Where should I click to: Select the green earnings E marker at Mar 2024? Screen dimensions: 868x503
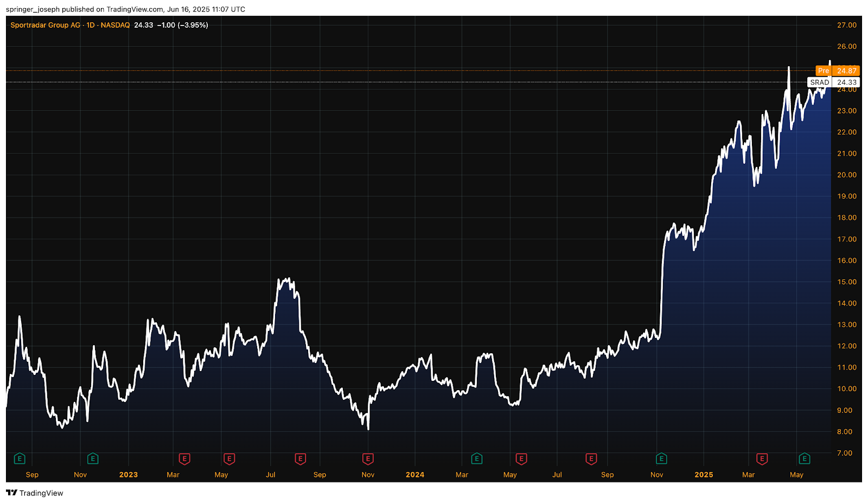(477, 459)
